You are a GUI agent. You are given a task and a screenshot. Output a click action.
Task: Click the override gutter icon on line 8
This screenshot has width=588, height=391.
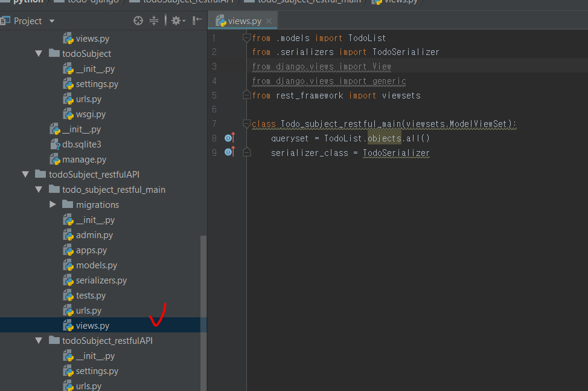229,138
